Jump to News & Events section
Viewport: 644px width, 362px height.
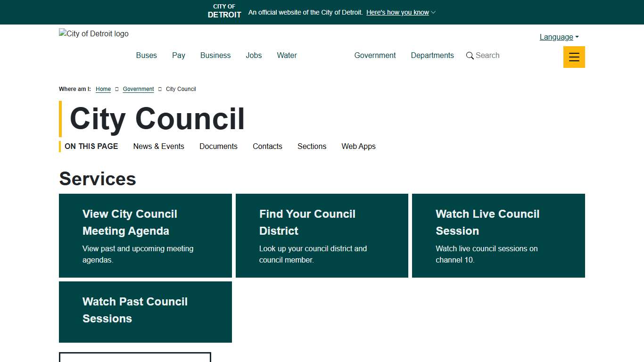point(159,146)
